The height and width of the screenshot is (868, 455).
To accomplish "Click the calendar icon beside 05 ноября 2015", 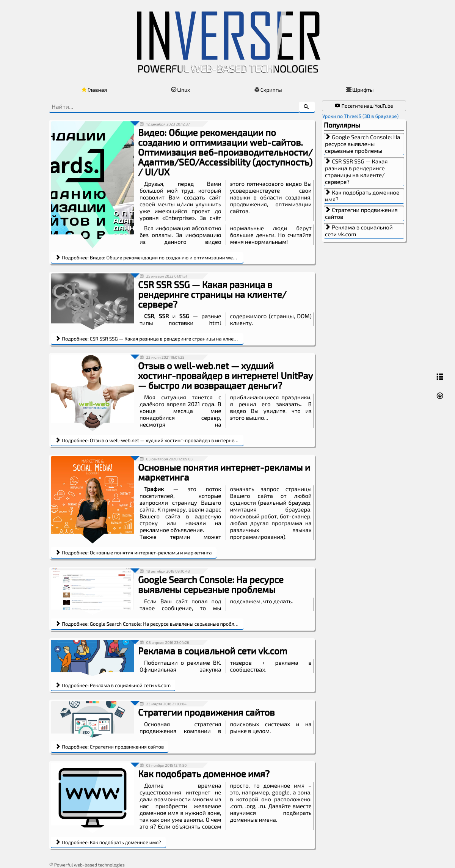I will (x=142, y=766).
